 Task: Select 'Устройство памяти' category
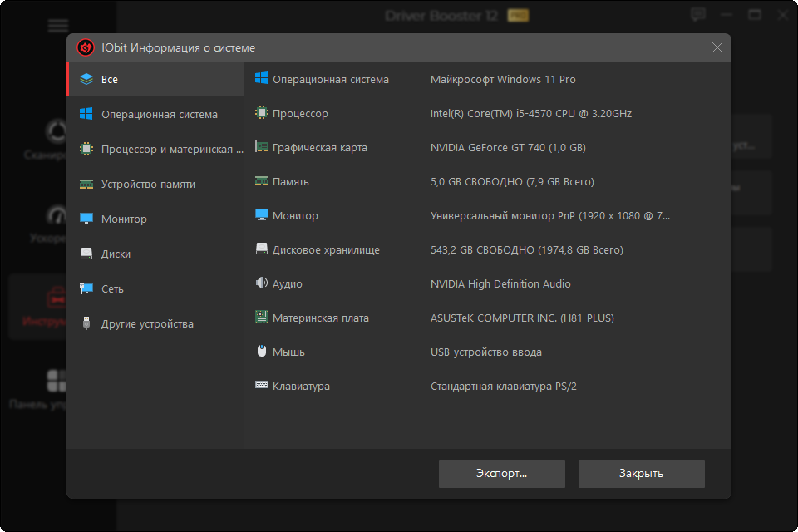155,184
